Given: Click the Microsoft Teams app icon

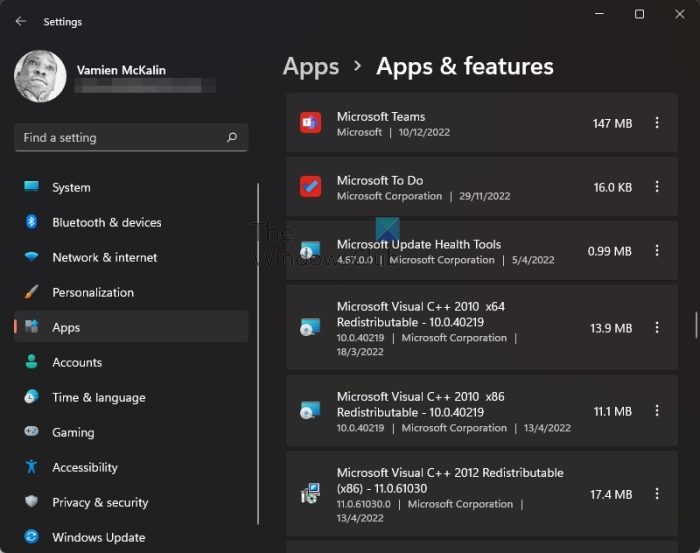Looking at the screenshot, I should (x=310, y=123).
